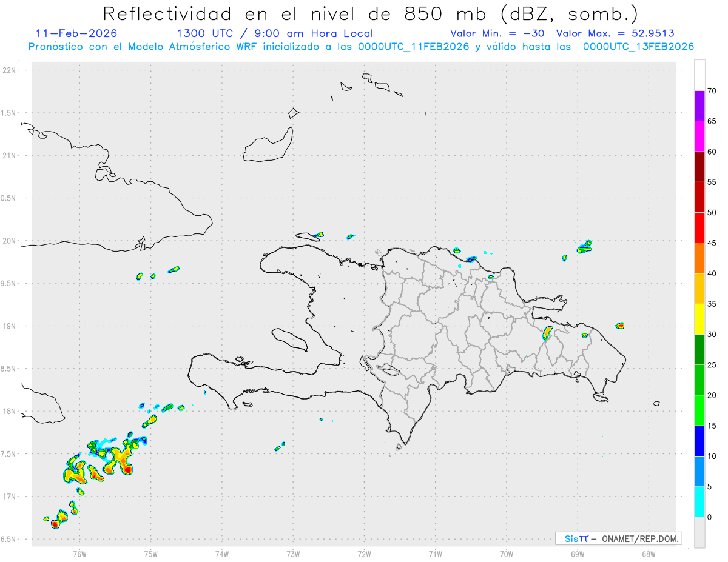Click the longitude axis label "74W"
Image resolution: width=728 pixels, height=562 pixels.
pos(222,554)
